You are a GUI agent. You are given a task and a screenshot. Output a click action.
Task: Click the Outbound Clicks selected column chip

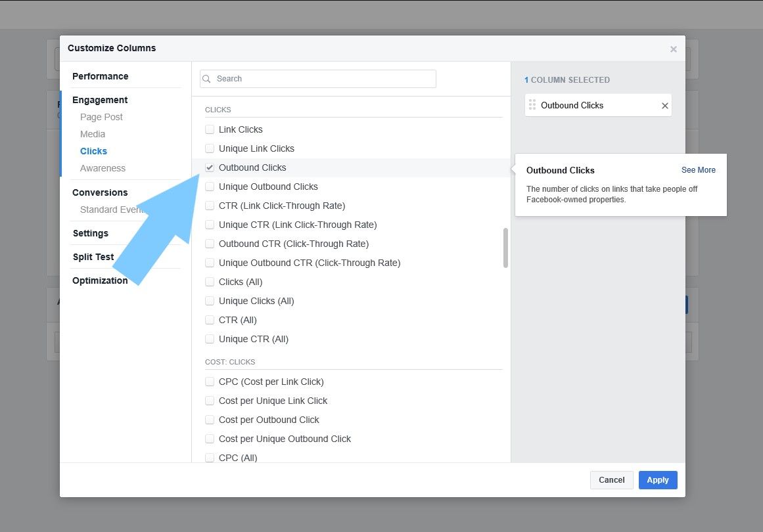598,105
